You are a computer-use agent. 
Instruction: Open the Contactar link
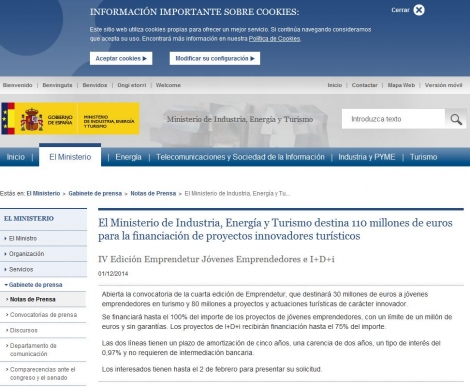tap(365, 85)
